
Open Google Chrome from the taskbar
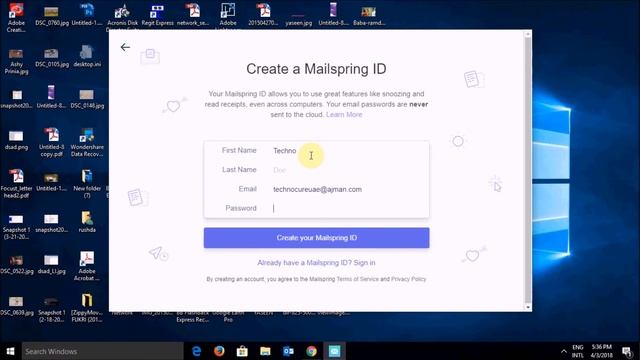(311, 351)
